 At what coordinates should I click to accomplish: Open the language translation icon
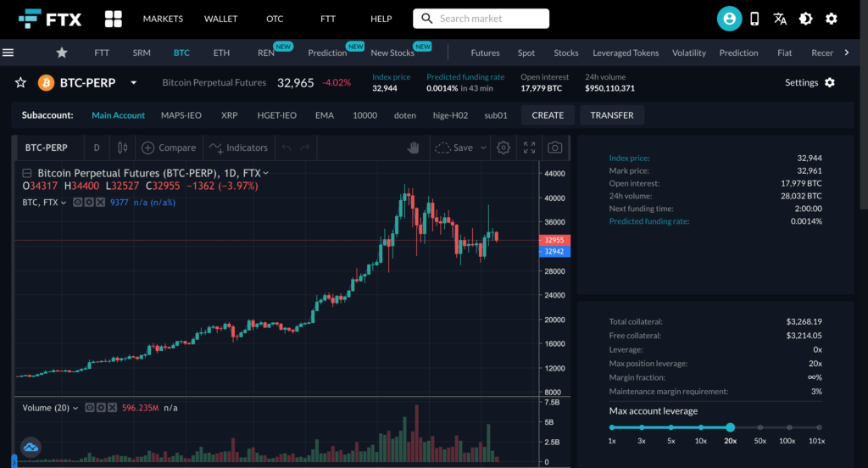point(780,19)
